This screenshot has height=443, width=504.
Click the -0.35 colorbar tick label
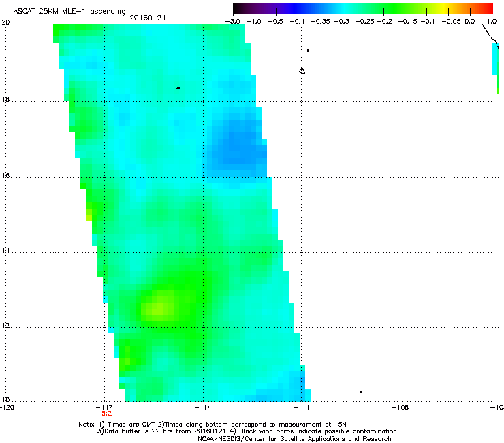[x=321, y=22]
